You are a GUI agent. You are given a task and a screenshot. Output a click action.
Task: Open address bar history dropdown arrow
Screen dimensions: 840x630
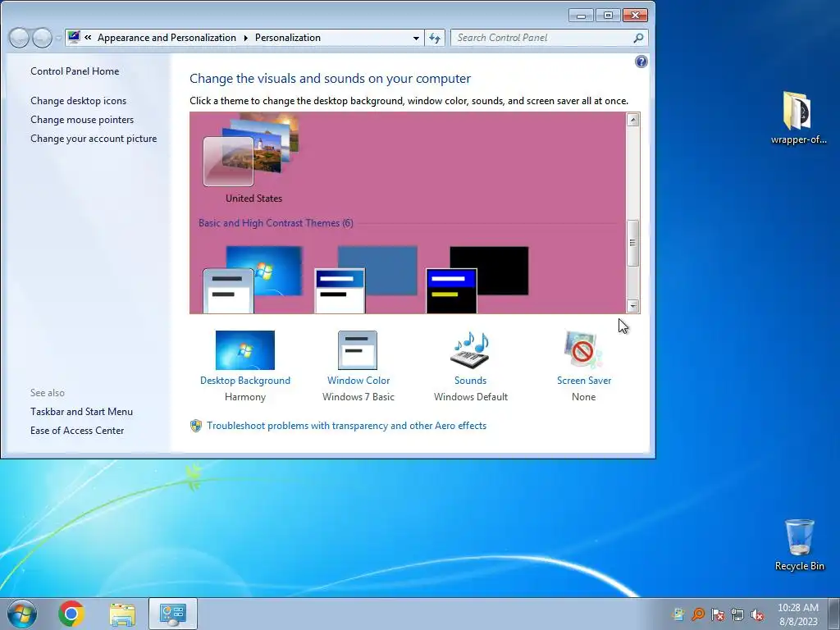coord(416,38)
